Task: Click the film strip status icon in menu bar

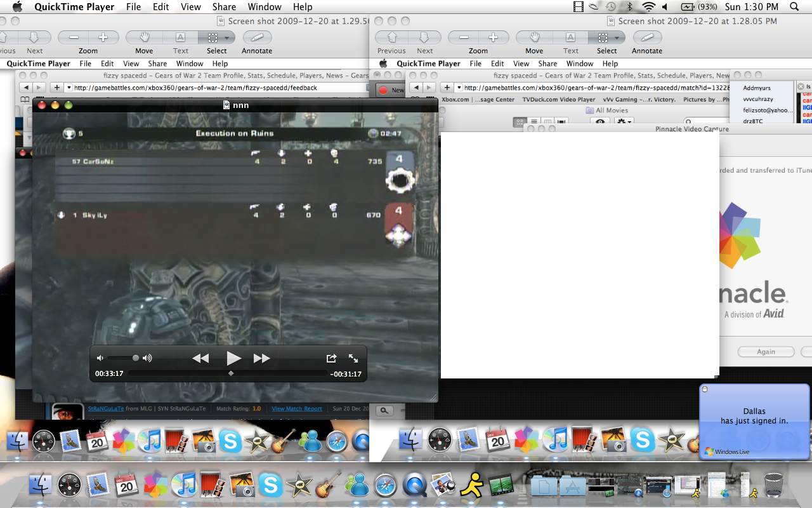Action: tap(578, 7)
